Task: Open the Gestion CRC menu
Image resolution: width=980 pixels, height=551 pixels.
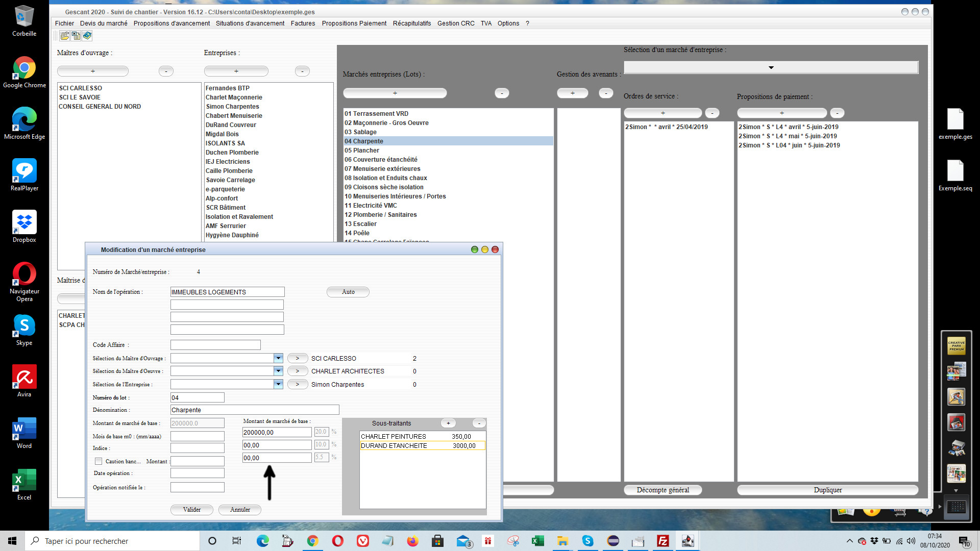Action: coord(456,23)
